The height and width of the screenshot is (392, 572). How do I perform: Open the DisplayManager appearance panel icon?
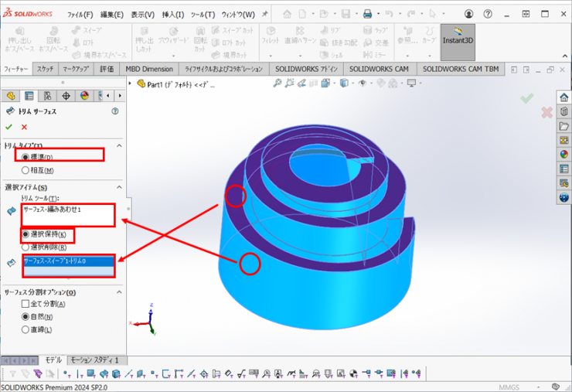[84, 96]
